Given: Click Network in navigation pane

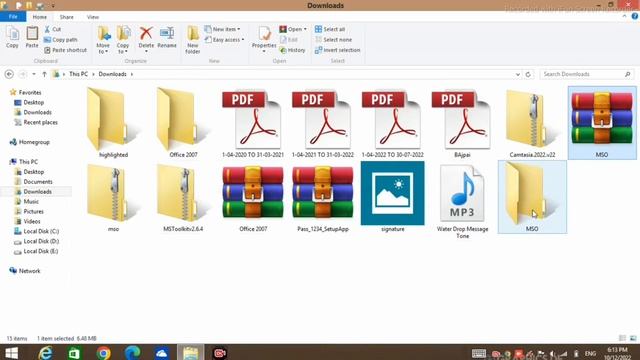Looking at the screenshot, I should tap(29, 271).
